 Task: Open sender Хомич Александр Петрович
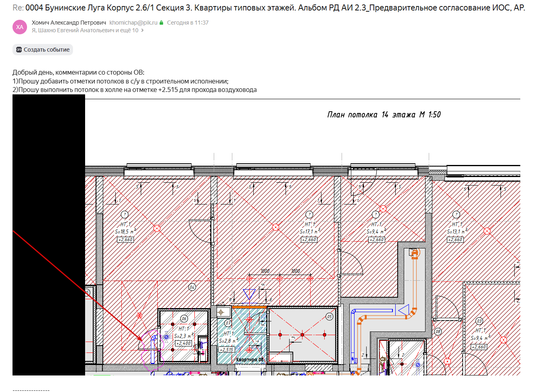[x=69, y=23]
